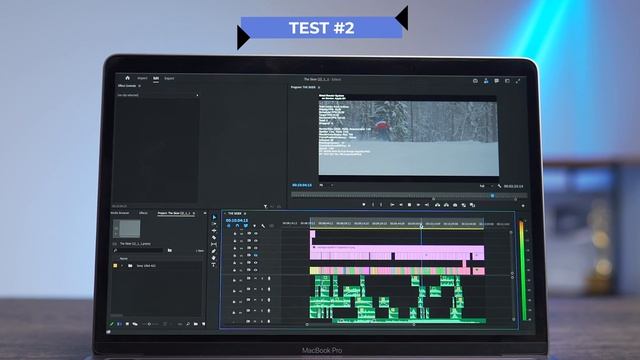The width and height of the screenshot is (640, 360).
Task: Export frame with camera icon
Action: (455, 204)
